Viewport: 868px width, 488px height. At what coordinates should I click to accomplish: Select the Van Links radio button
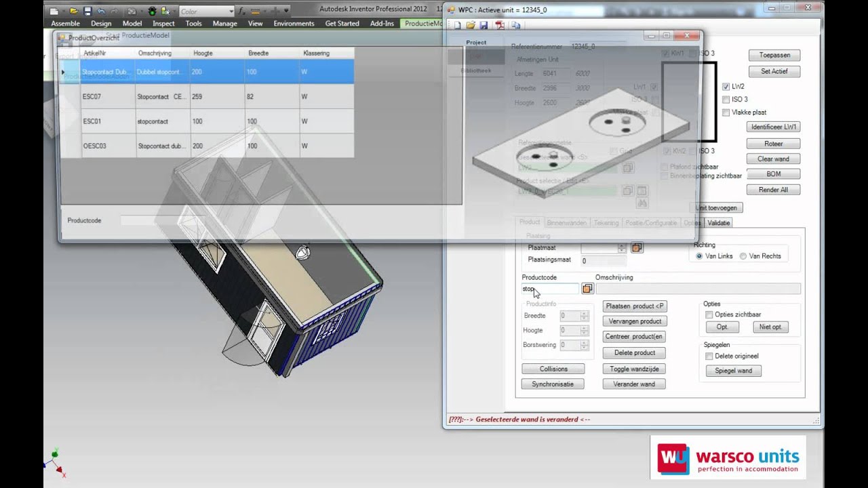(x=699, y=256)
